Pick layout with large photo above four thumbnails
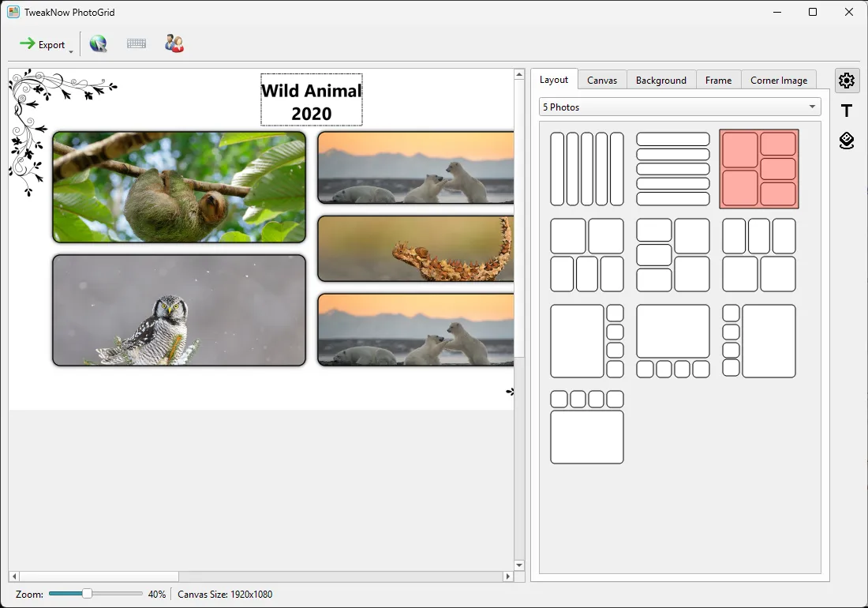Screen dimensions: 868x608 (x=672, y=341)
